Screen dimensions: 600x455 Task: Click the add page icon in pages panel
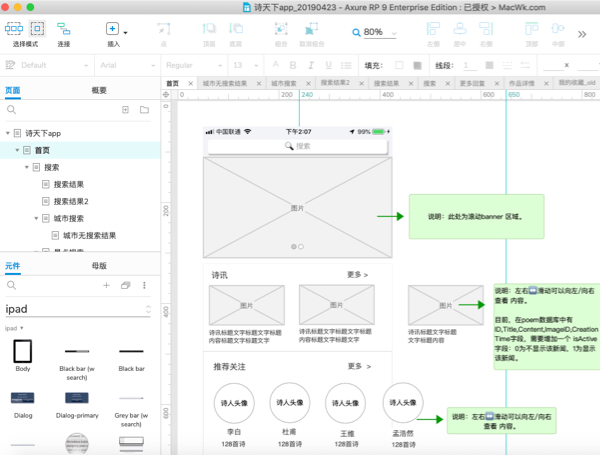click(125, 109)
